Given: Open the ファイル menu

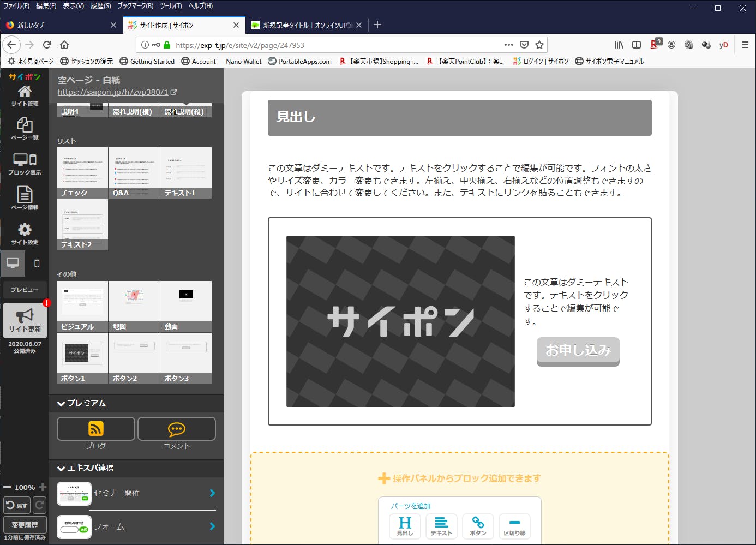Looking at the screenshot, I should (x=16, y=6).
